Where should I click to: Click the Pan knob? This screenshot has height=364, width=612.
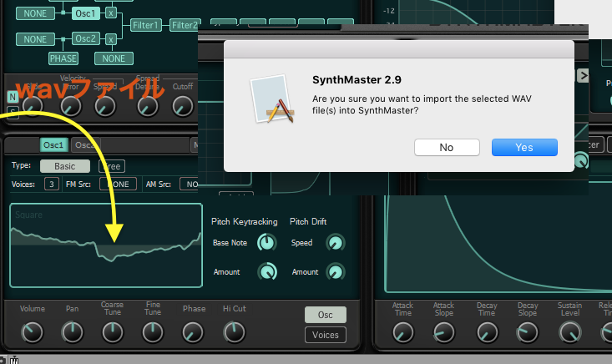tap(72, 332)
